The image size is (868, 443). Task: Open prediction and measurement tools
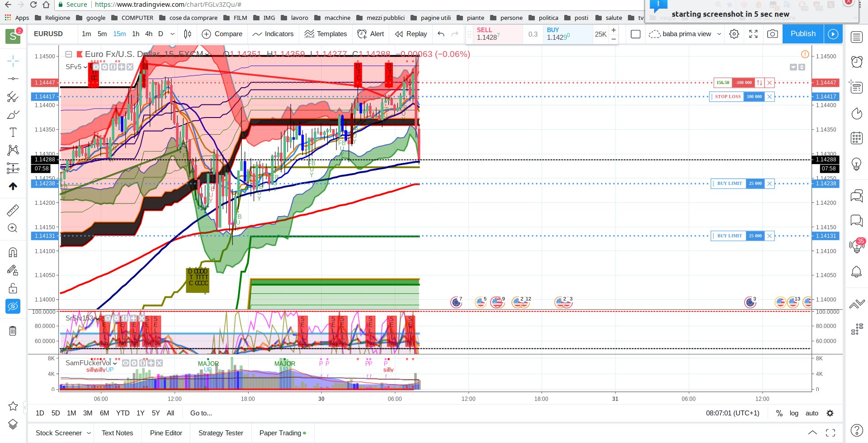tap(13, 168)
